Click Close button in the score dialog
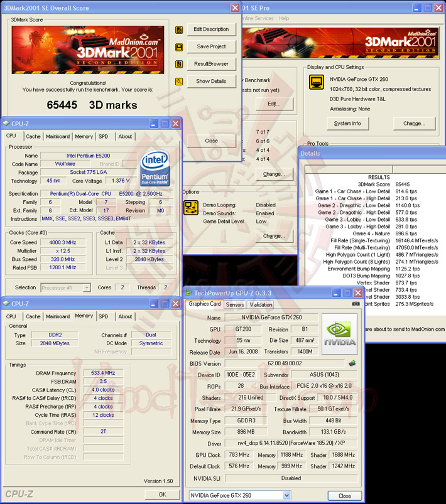The image size is (446, 504). click(x=211, y=141)
